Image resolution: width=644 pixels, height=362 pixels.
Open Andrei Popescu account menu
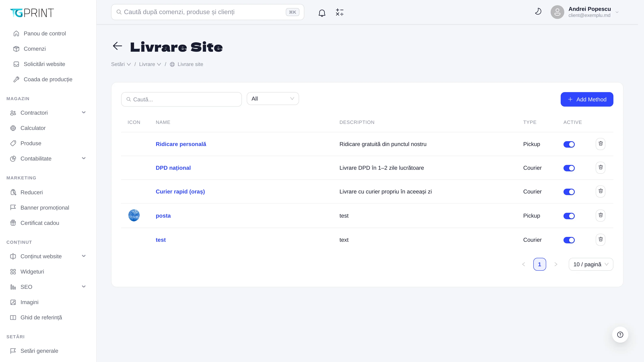(x=585, y=12)
